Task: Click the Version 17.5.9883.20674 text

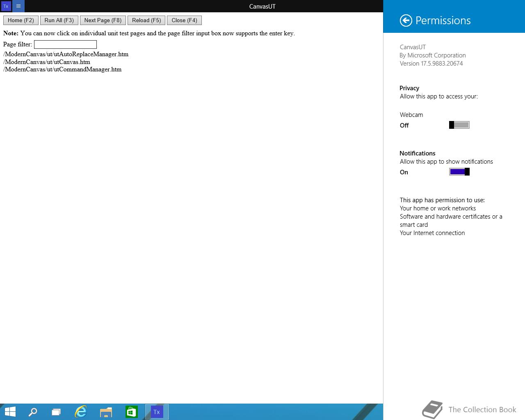Action: (431, 64)
